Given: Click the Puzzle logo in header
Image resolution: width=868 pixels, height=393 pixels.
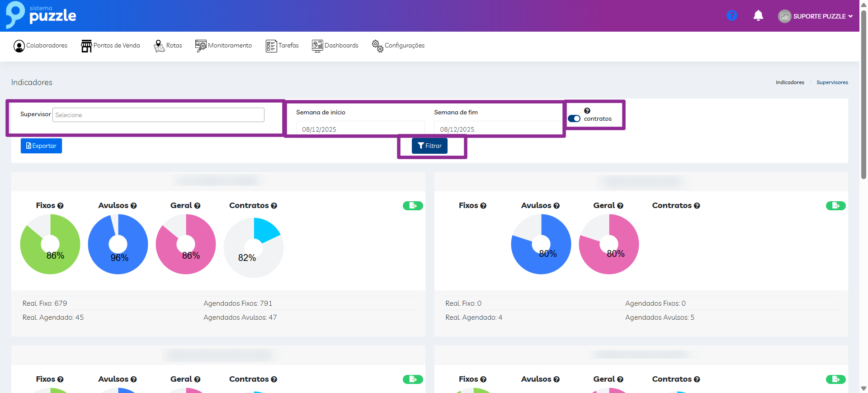Looking at the screenshot, I should click(x=41, y=15).
